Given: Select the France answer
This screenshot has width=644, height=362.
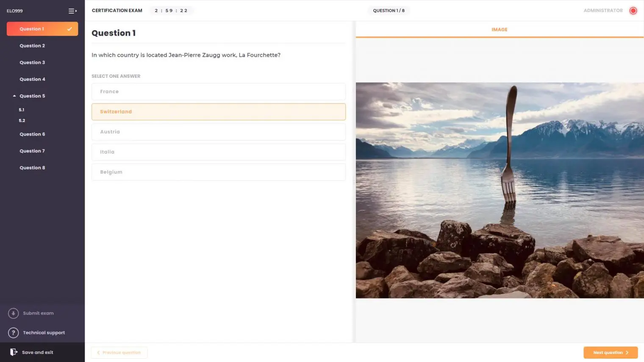Looking at the screenshot, I should tap(219, 91).
